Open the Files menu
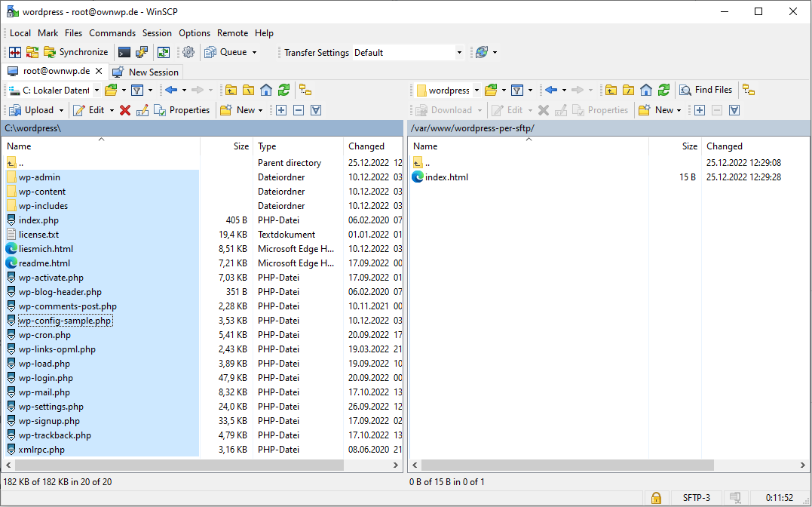The image size is (812, 507). click(x=74, y=32)
